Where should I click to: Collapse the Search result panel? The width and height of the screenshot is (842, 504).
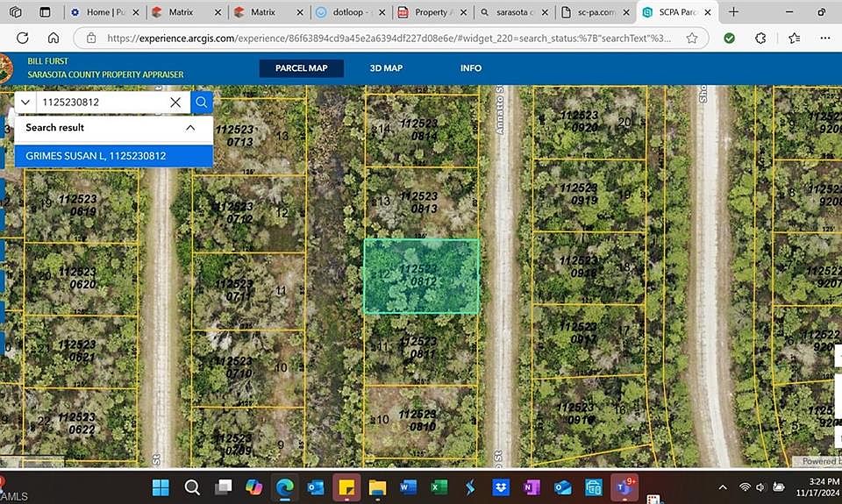coord(190,128)
